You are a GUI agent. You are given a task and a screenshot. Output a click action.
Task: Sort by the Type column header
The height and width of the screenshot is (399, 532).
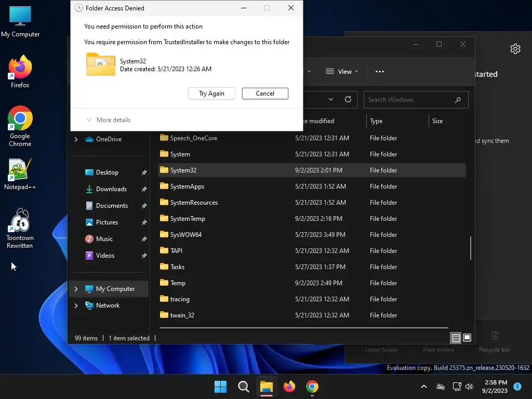click(376, 121)
